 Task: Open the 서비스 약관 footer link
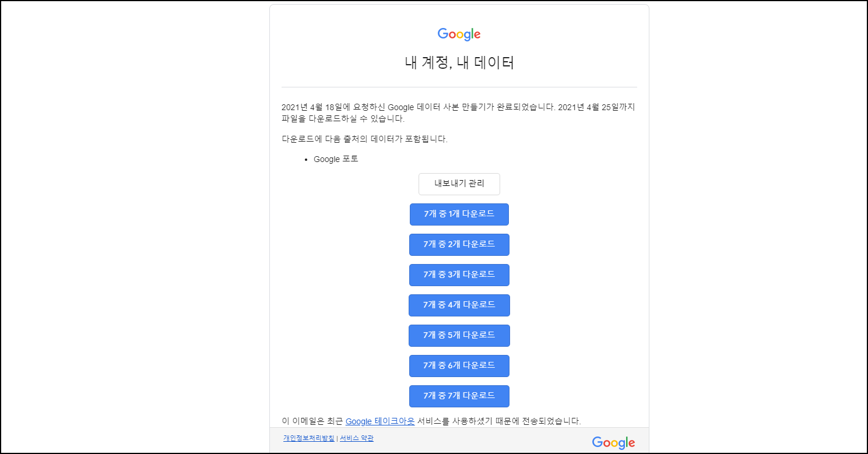[x=357, y=438]
